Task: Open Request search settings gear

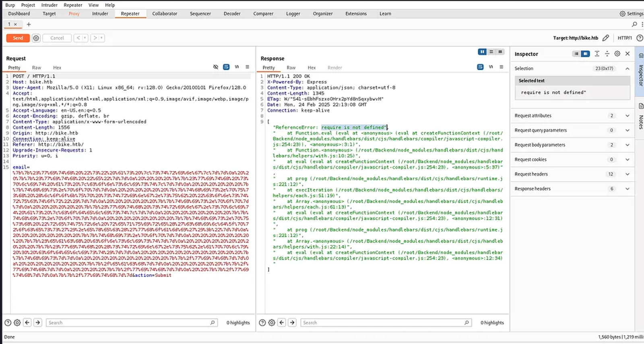Action: pos(17,323)
